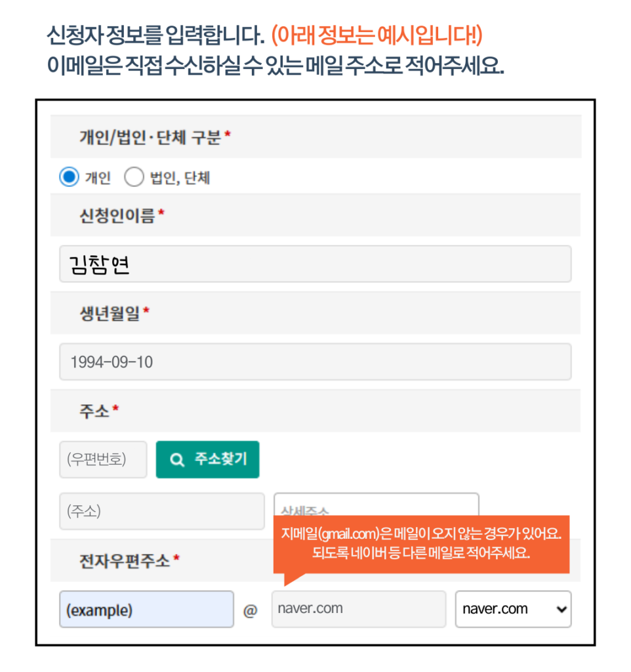631x672 pixels.
Task: Select the 법인, 단체 radio option
Action: (x=134, y=177)
